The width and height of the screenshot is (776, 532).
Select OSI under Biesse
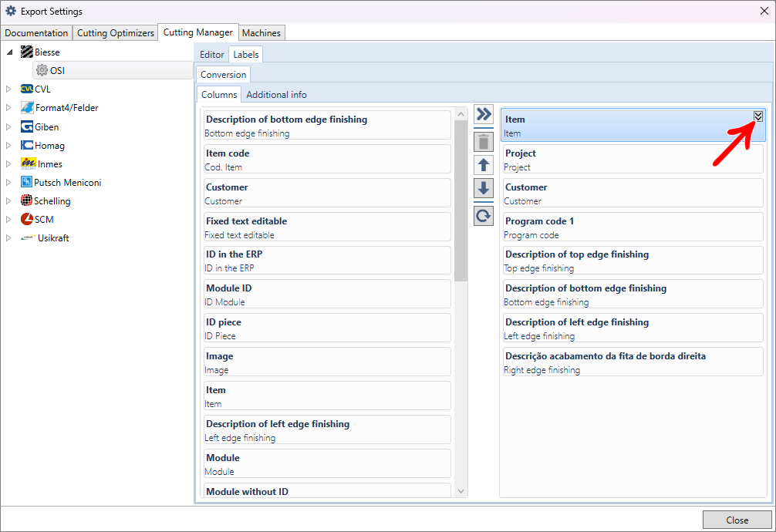pyautogui.click(x=113, y=70)
